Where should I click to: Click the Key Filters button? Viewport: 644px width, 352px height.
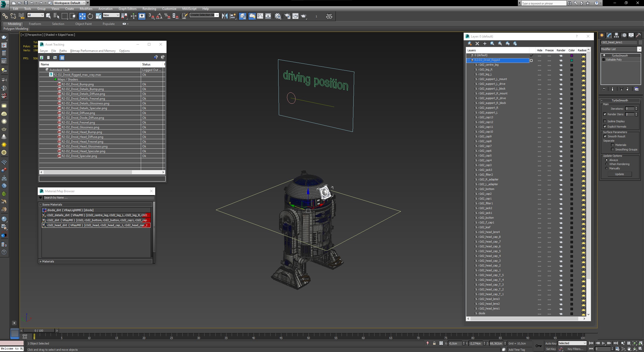(575, 349)
